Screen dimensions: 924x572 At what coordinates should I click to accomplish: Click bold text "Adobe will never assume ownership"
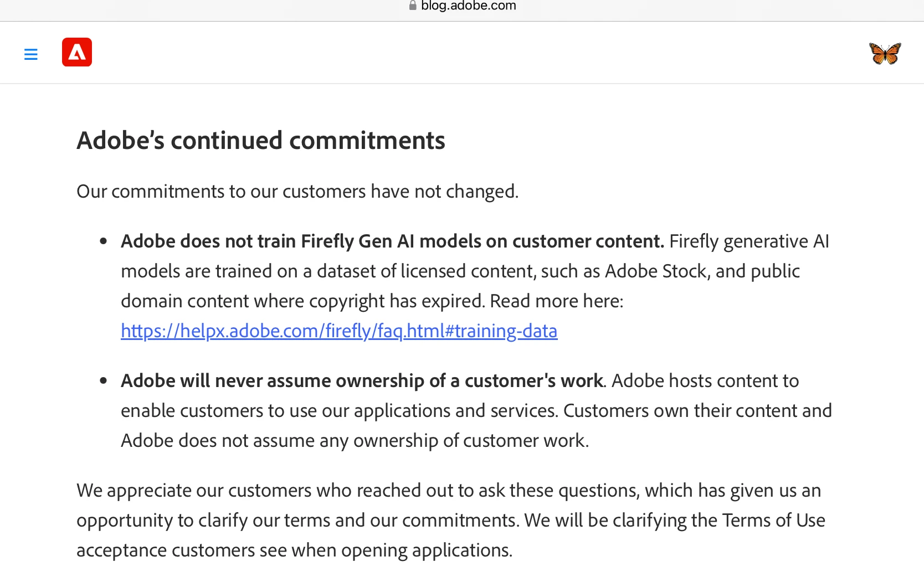tap(362, 381)
